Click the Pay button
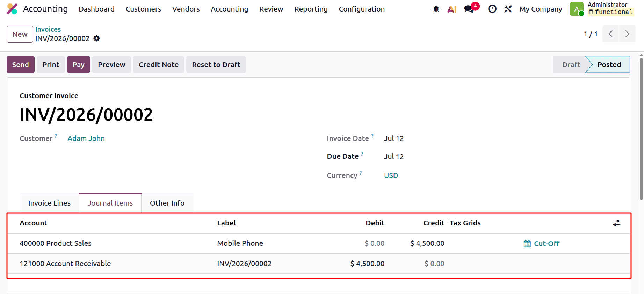 point(79,65)
